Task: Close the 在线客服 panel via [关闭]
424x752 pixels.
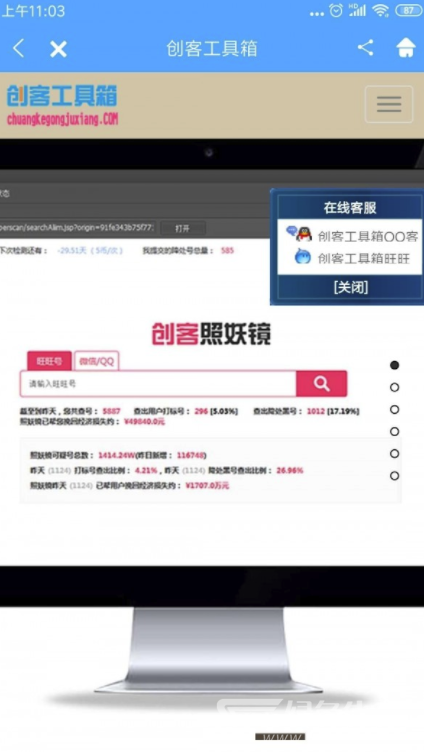Action: pyautogui.click(x=351, y=287)
